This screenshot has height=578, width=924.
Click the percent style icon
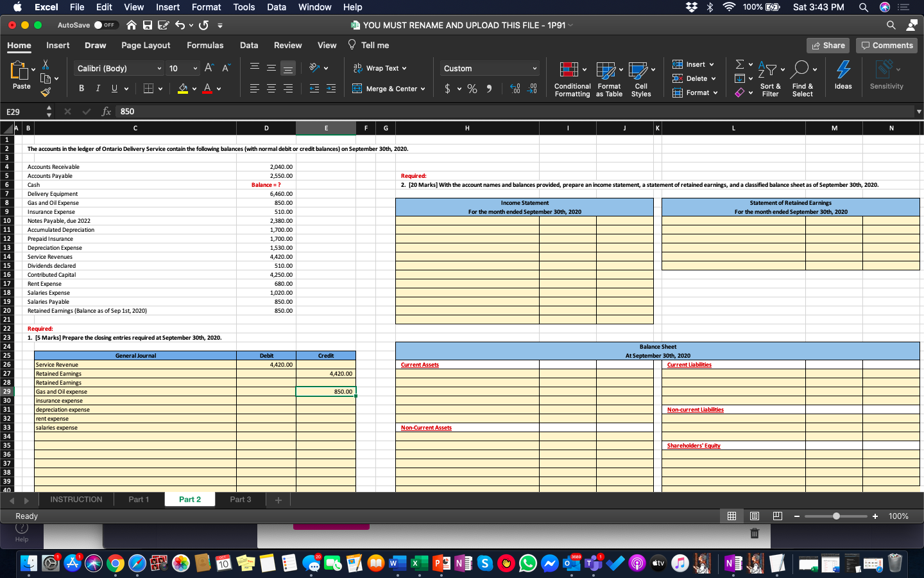[x=472, y=89]
